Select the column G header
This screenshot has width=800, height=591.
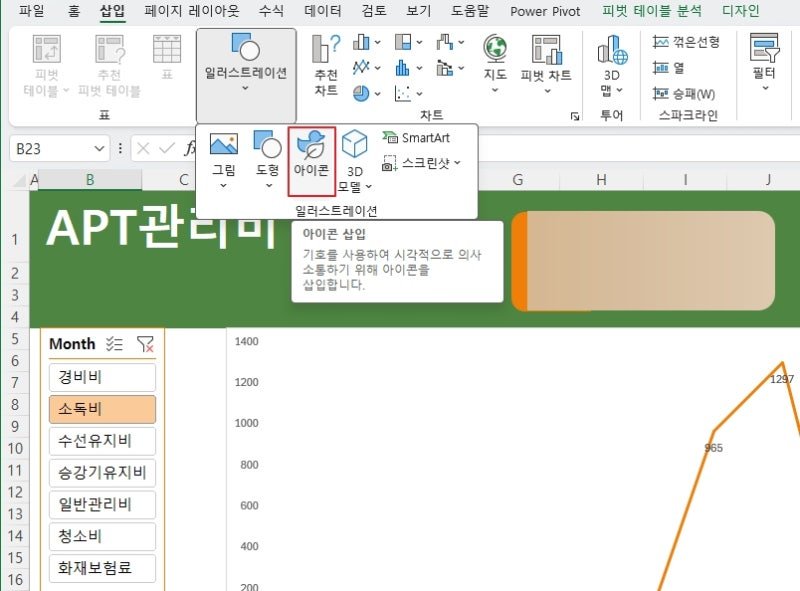pyautogui.click(x=517, y=180)
